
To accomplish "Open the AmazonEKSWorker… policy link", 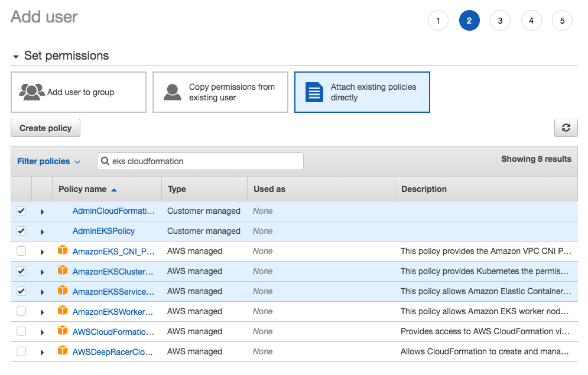I will click(x=112, y=312).
